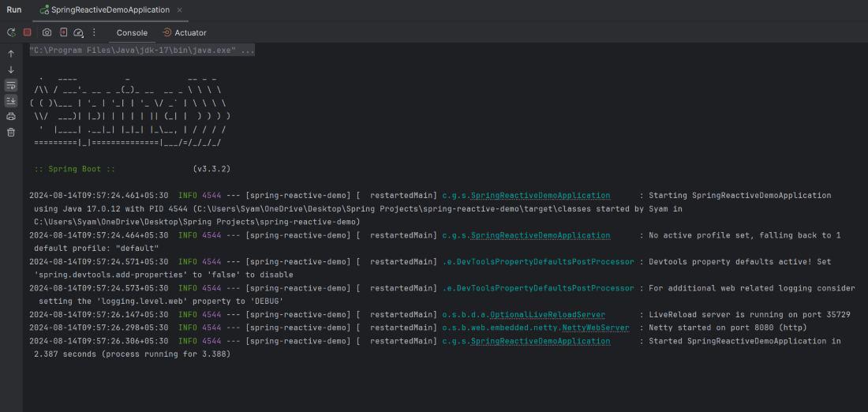
Task: Click the Exit application icon
Action: pyautogui.click(x=63, y=32)
